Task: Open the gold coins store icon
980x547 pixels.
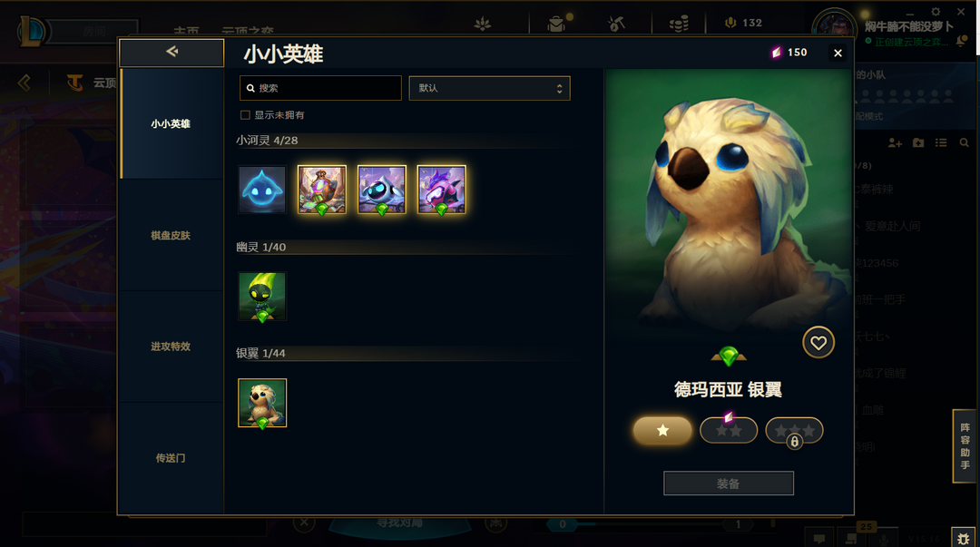Action: pyautogui.click(x=678, y=24)
